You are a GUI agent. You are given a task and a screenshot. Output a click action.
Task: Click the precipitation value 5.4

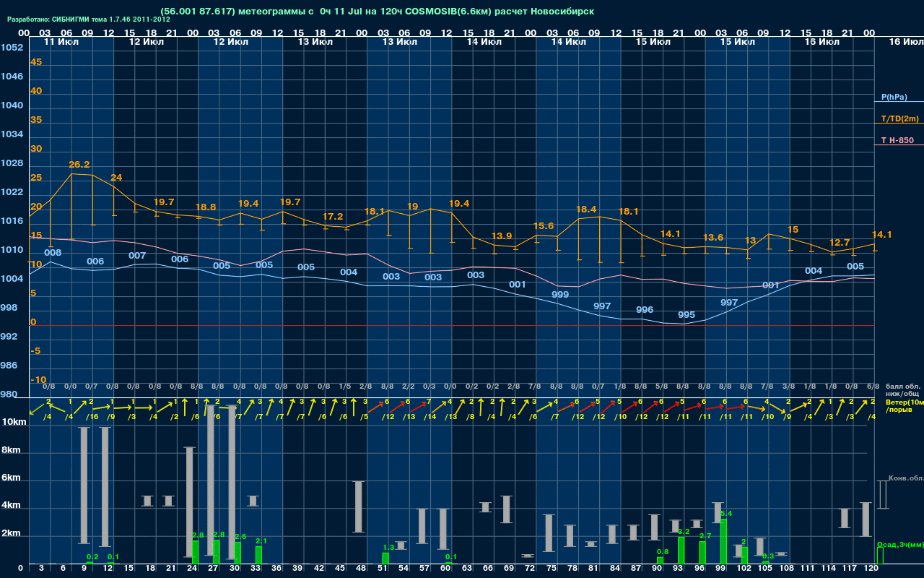point(726,514)
